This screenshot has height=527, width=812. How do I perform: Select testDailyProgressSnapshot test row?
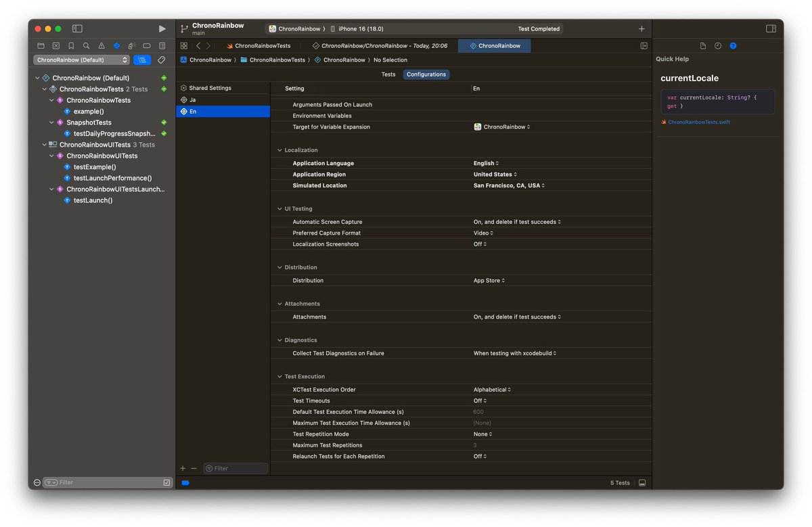coord(115,134)
